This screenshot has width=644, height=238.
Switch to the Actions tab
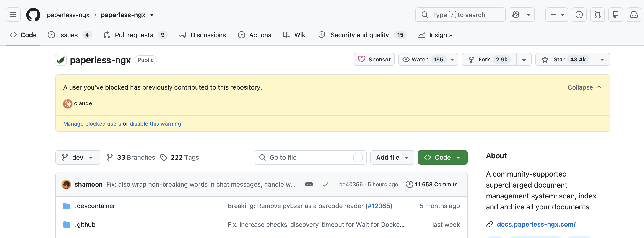point(254,35)
